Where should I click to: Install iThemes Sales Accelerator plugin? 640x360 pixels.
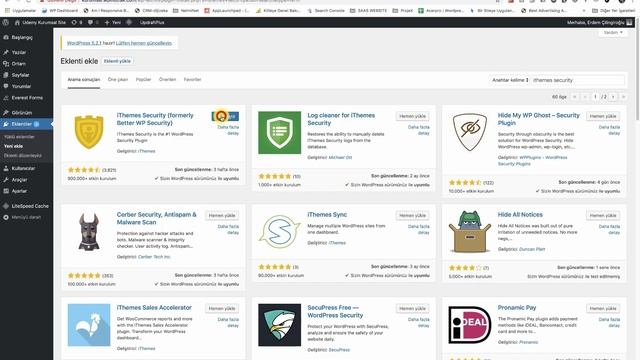pos(222,309)
